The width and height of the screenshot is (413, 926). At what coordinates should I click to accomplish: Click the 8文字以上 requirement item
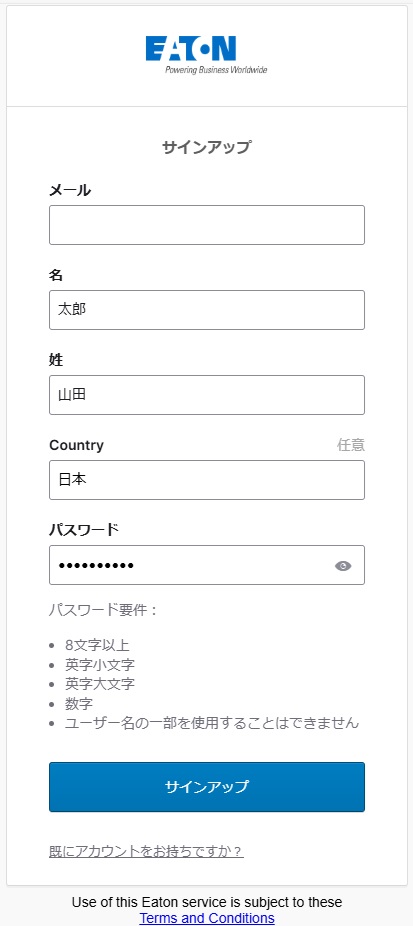[x=97, y=645]
